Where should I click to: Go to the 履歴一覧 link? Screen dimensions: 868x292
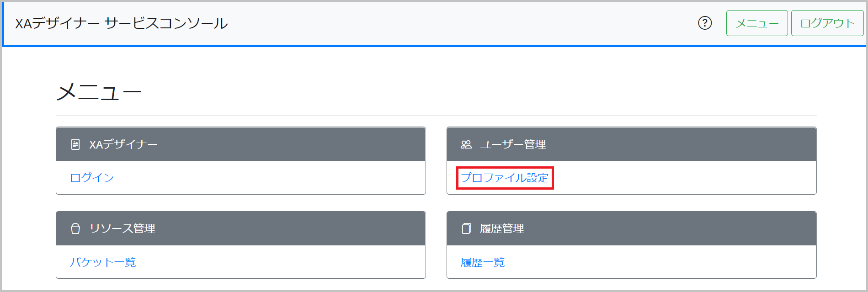(x=483, y=262)
